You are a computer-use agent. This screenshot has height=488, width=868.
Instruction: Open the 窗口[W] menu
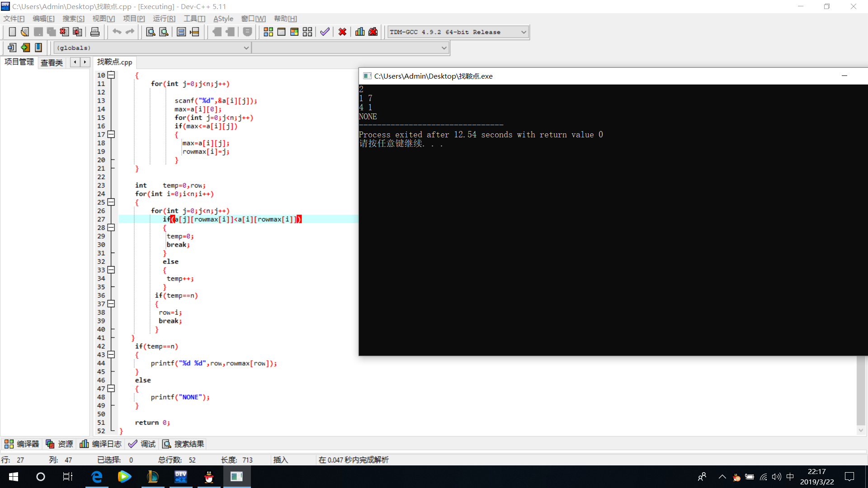point(254,19)
